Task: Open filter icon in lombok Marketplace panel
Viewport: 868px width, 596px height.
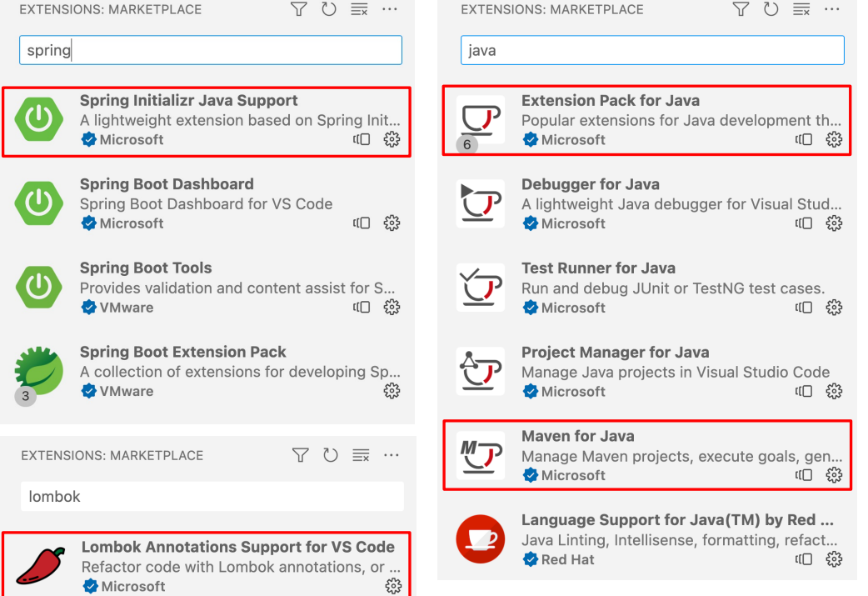Action: 300,455
